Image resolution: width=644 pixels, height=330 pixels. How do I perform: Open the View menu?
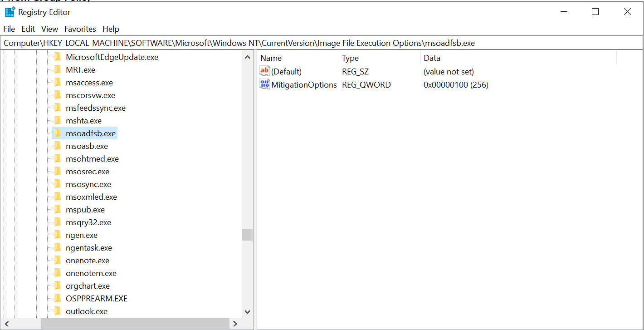click(49, 29)
